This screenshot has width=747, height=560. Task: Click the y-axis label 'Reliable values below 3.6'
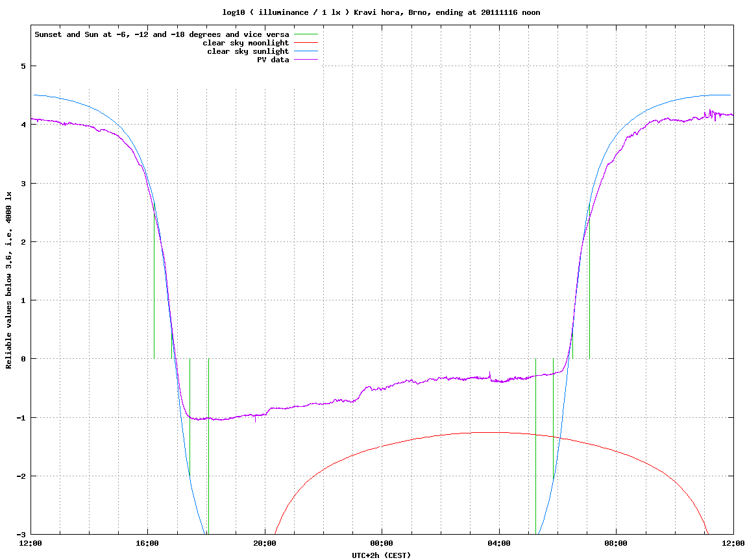[8, 280]
